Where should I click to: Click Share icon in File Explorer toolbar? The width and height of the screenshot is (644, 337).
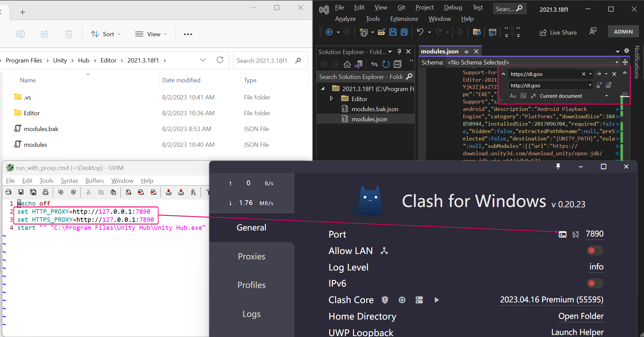45,34
